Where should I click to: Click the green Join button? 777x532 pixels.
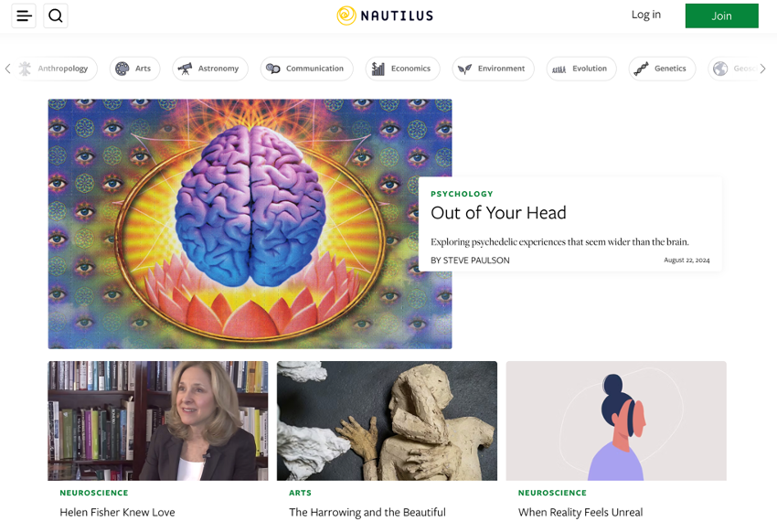(721, 16)
